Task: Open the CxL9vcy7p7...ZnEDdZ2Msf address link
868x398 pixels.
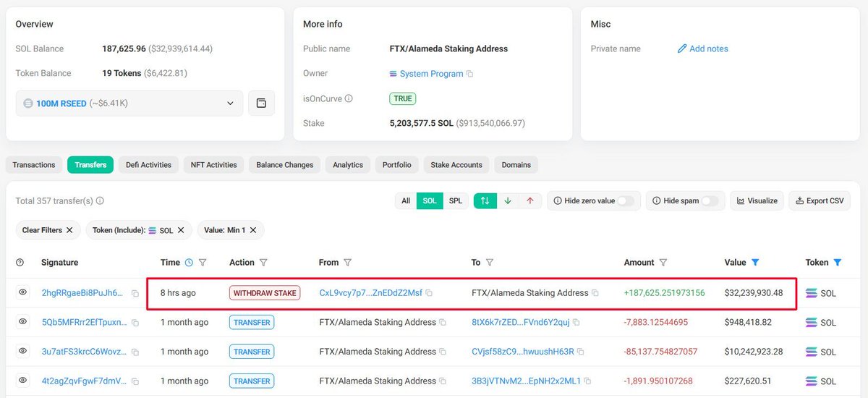Action: [x=370, y=293]
